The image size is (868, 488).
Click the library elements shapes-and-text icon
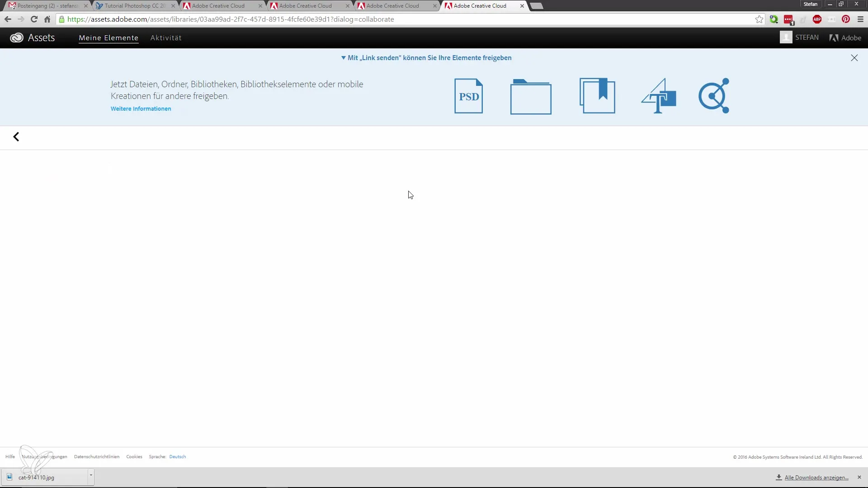click(659, 96)
